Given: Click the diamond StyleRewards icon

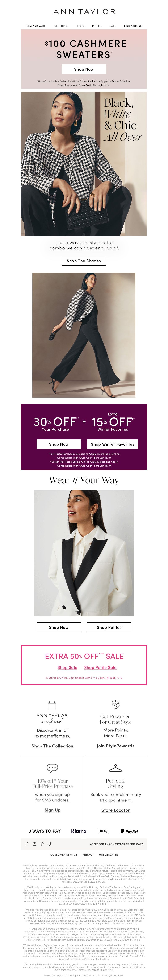Looking at the screenshot, I should point(115,704).
